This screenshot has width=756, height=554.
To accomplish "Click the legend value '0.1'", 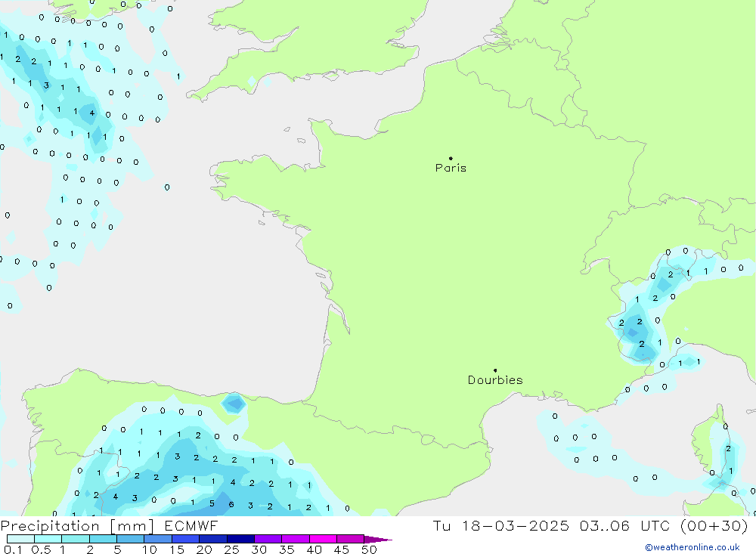I will coord(13,549).
